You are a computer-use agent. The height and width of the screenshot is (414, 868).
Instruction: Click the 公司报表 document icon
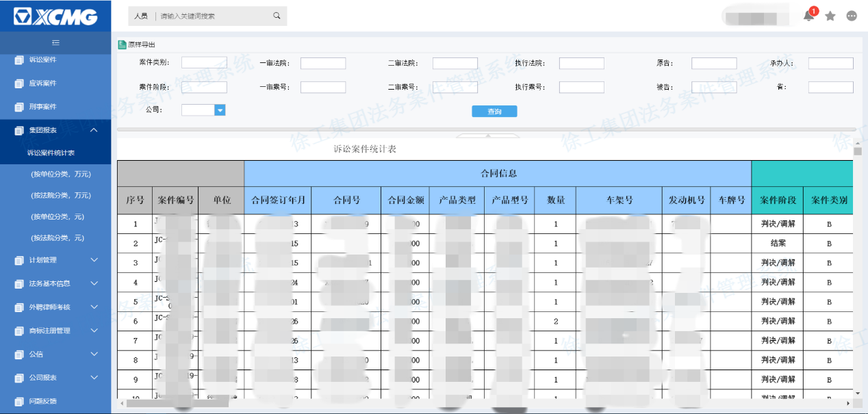[19, 378]
